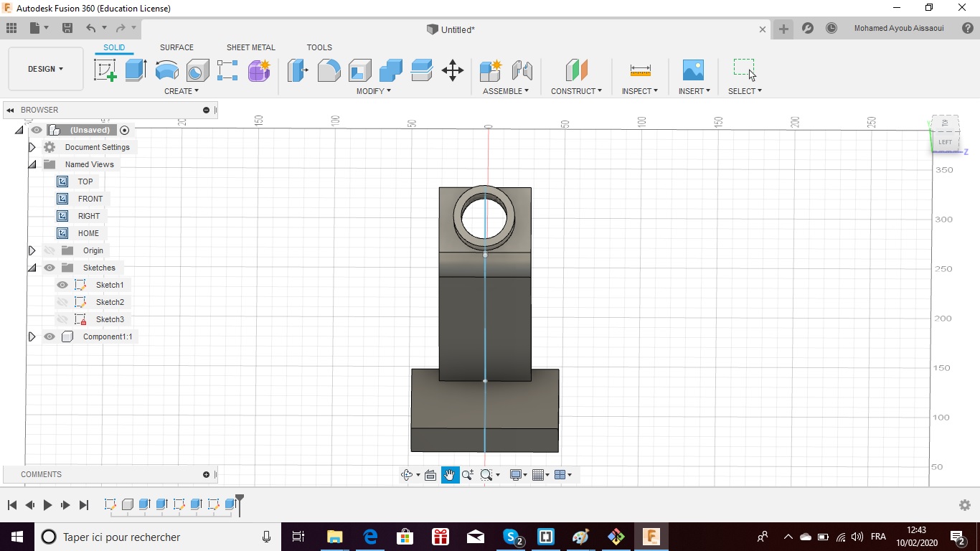Select the Create Sketch tool

coord(105,70)
